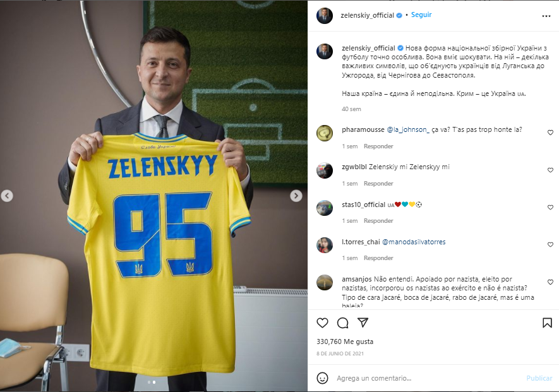Screen dimensions: 559x392
Task: Open the three-dot more options menu
Action: point(546,16)
